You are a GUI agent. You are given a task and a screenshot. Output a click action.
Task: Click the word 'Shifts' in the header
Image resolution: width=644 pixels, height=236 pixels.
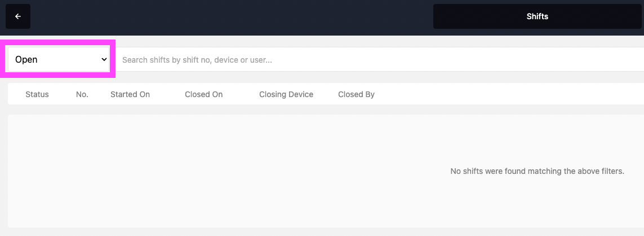click(x=537, y=16)
